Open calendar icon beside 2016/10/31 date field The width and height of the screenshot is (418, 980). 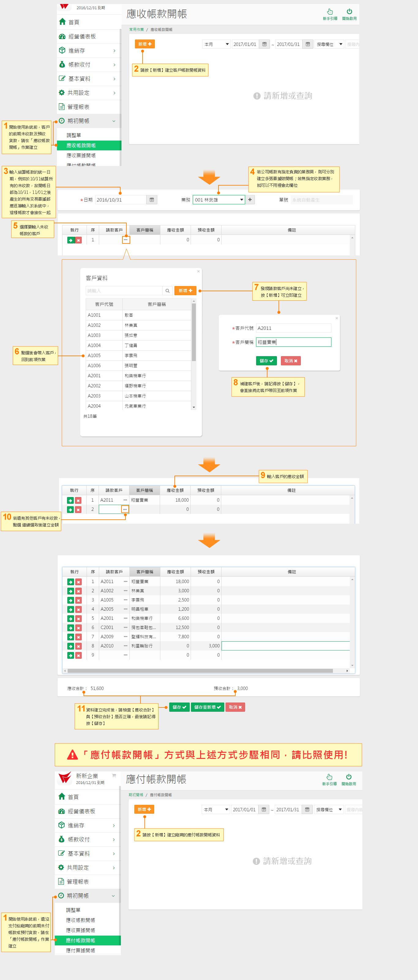click(151, 200)
